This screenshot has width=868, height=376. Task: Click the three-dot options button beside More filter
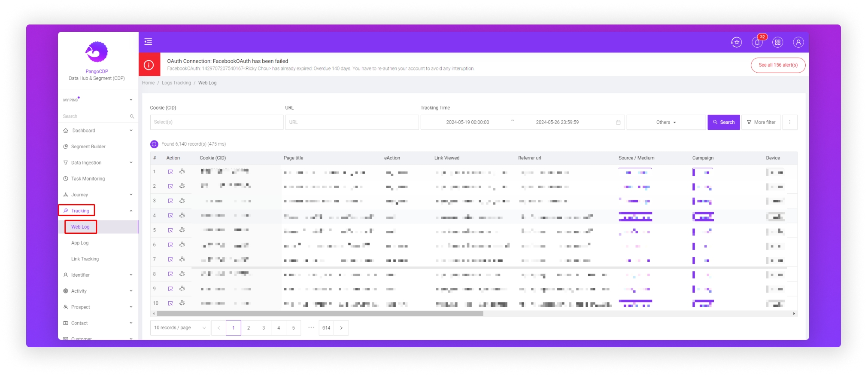[789, 122]
